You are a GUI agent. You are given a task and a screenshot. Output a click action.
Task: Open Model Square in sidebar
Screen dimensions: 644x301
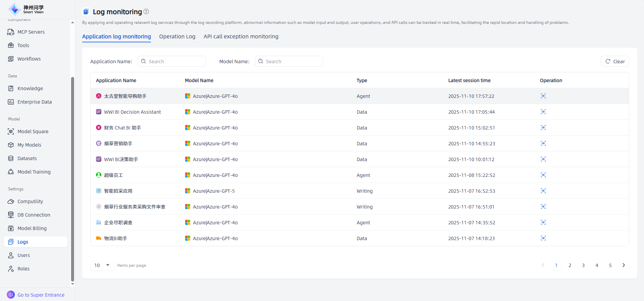[33, 131]
